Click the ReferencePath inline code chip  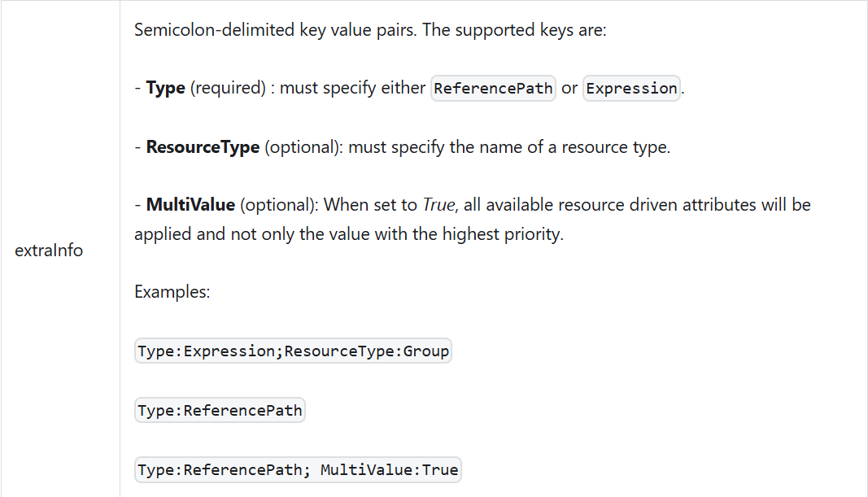[x=493, y=88]
